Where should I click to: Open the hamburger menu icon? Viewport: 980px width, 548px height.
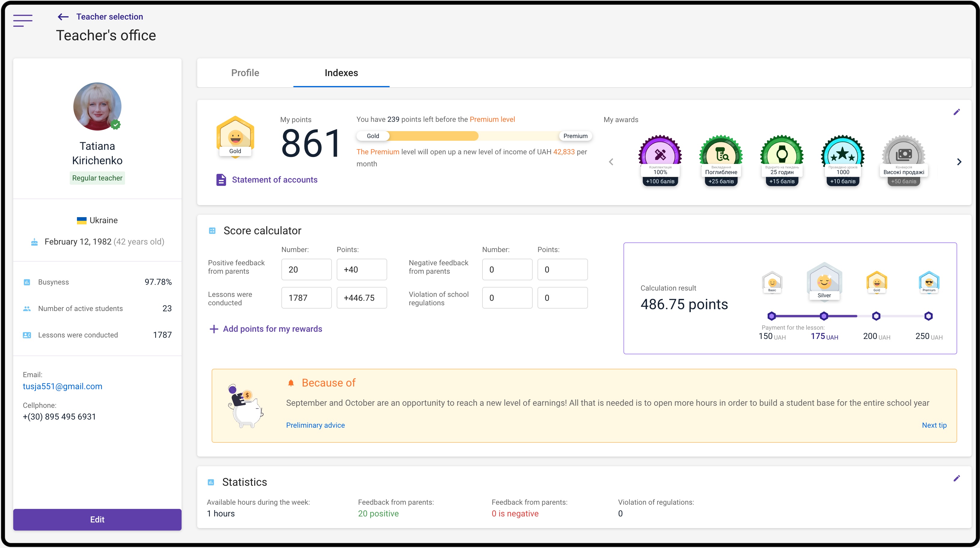(x=23, y=20)
